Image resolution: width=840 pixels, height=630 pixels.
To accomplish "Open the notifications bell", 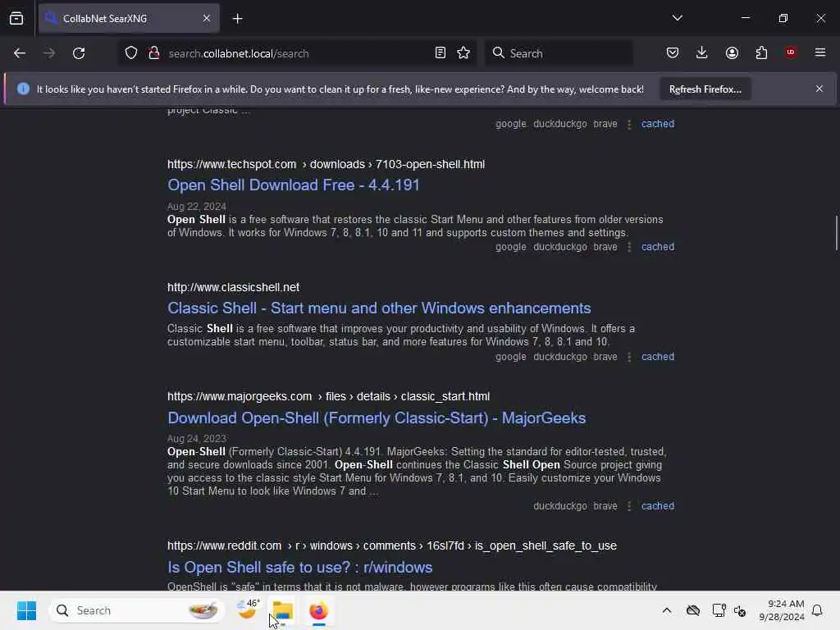I will [x=818, y=610].
